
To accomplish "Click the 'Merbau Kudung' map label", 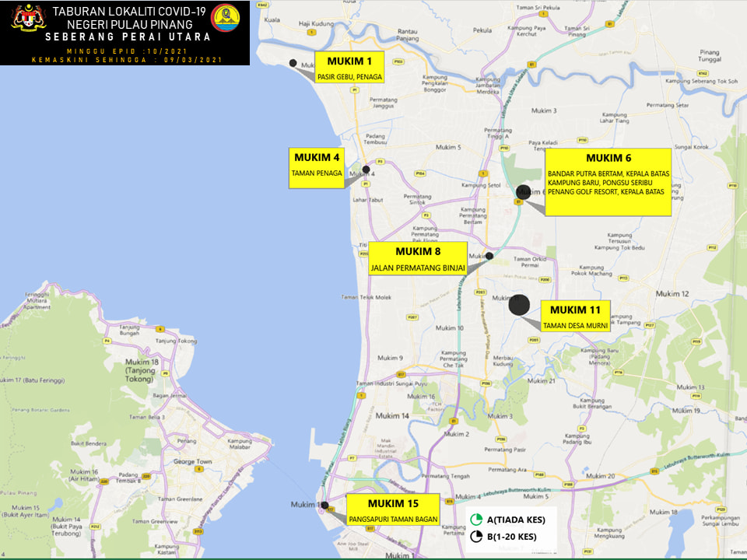I will 503,360.
